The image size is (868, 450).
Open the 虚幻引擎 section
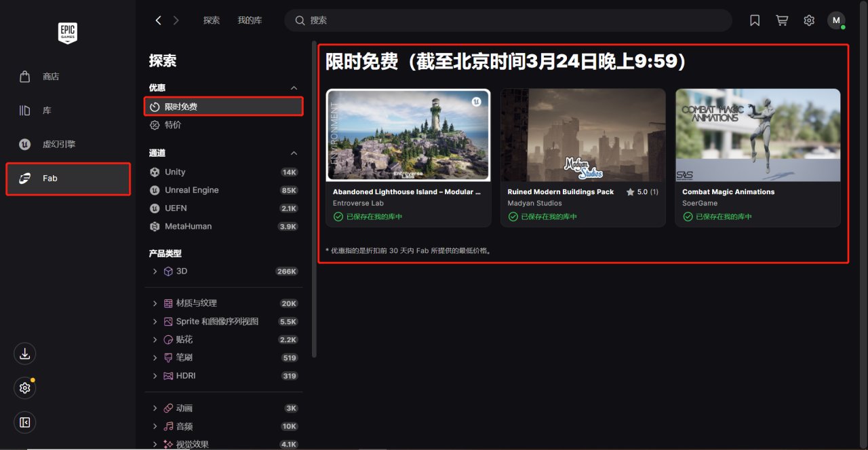tap(68, 145)
